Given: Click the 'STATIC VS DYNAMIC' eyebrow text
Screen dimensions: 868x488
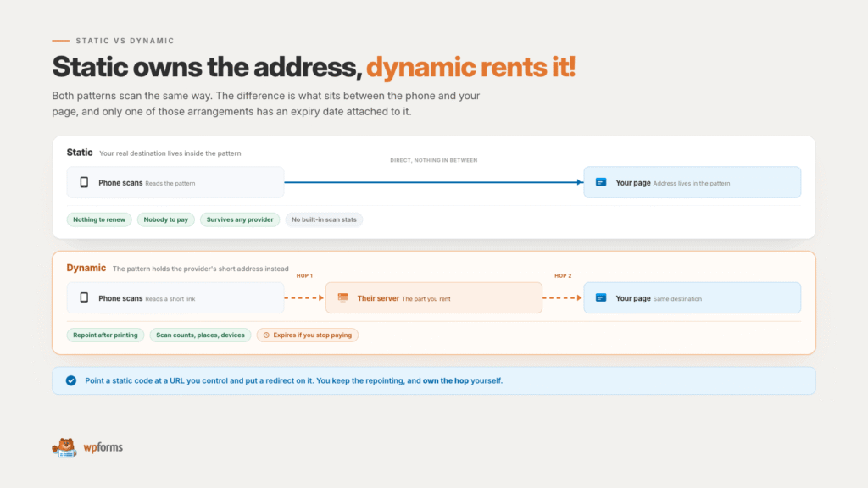Looking at the screenshot, I should (x=125, y=41).
